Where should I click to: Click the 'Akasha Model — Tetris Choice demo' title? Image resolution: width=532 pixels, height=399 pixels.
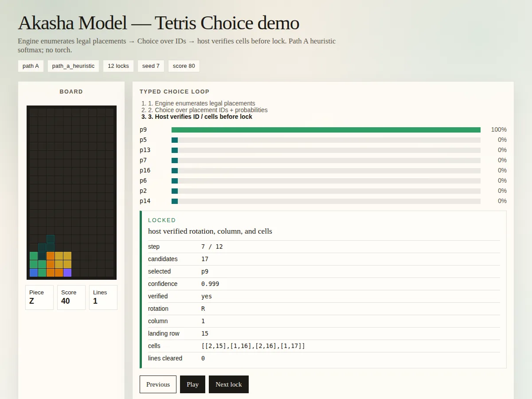(x=158, y=23)
